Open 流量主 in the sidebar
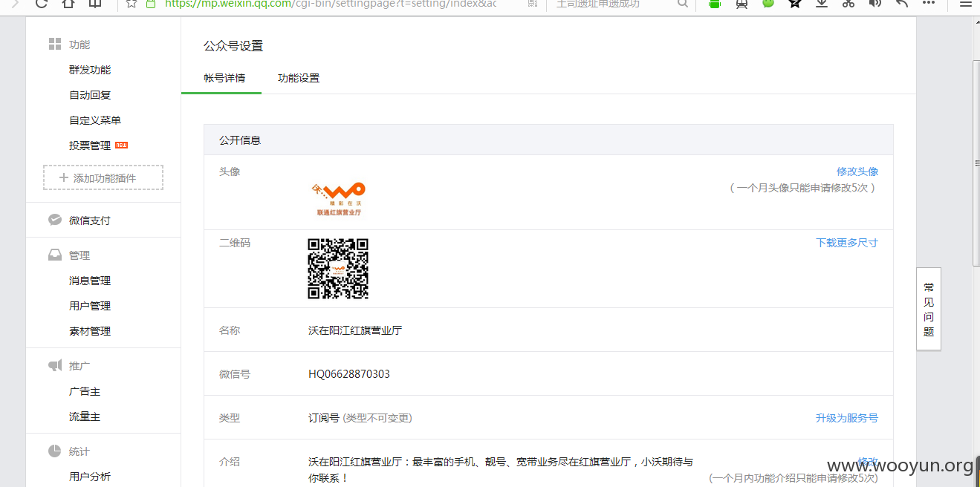The height and width of the screenshot is (487, 980). tap(85, 416)
